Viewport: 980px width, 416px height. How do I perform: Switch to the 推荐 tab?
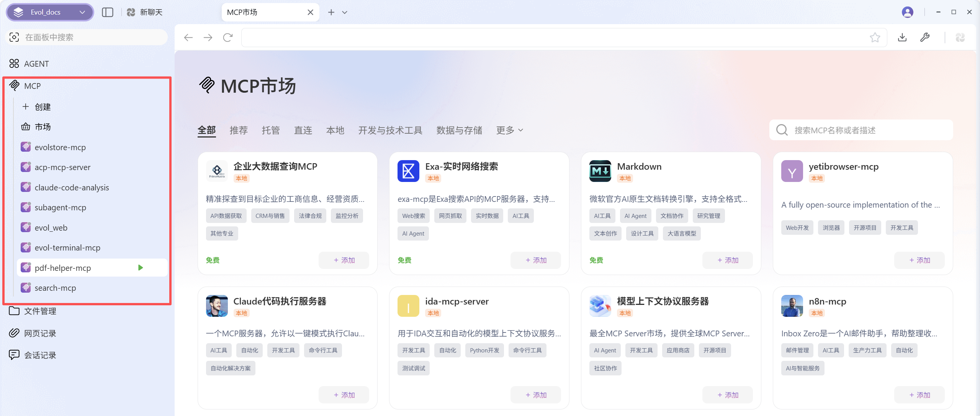pyautogui.click(x=239, y=130)
